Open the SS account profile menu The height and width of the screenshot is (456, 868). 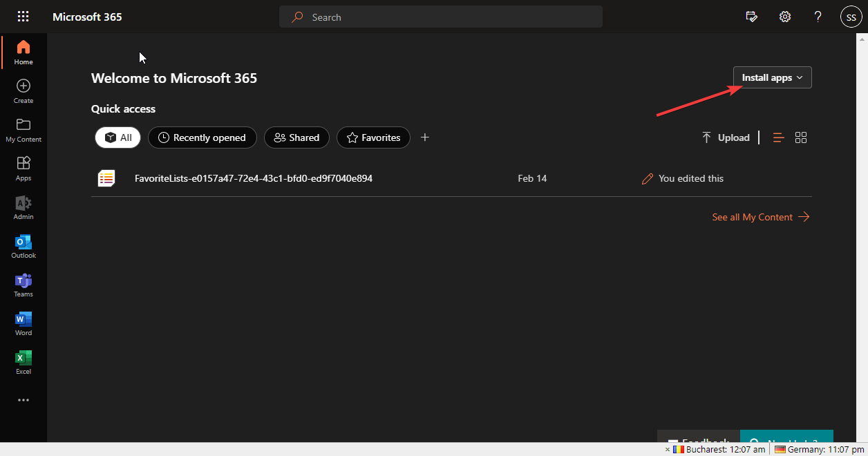[851, 17]
